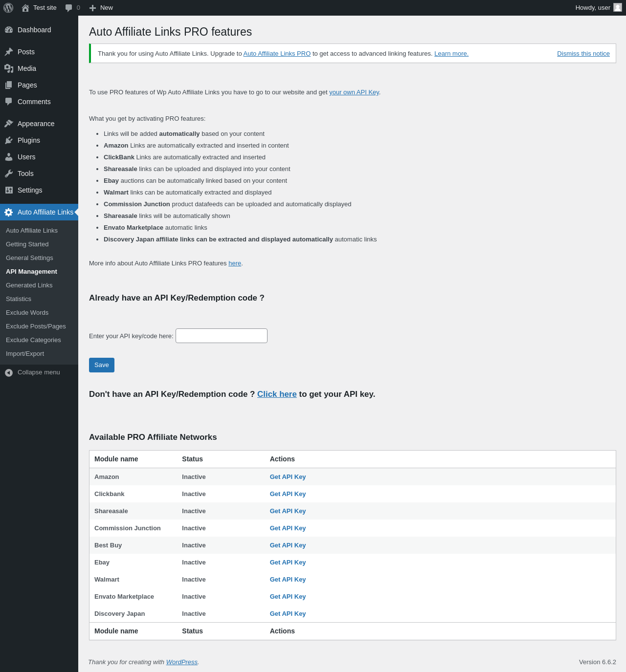Click the comments bubble icon in admin bar
This screenshot has height=672, width=626.
coord(68,8)
